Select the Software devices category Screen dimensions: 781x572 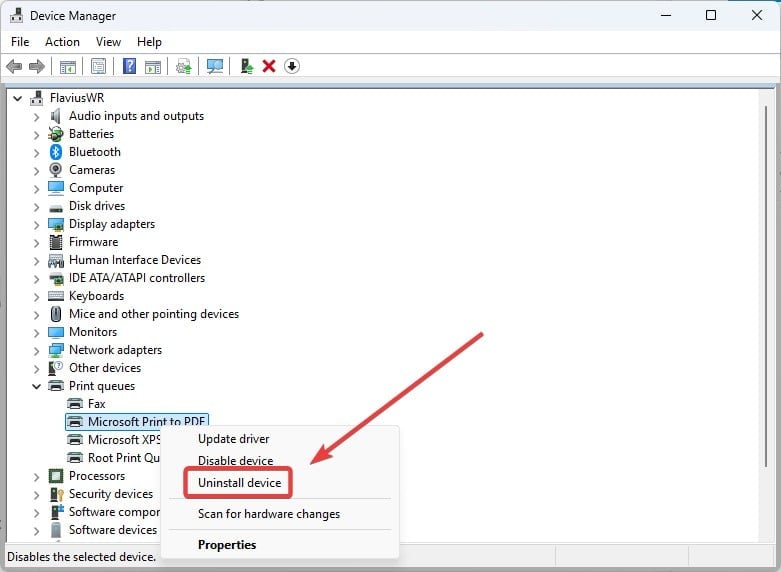click(x=113, y=530)
